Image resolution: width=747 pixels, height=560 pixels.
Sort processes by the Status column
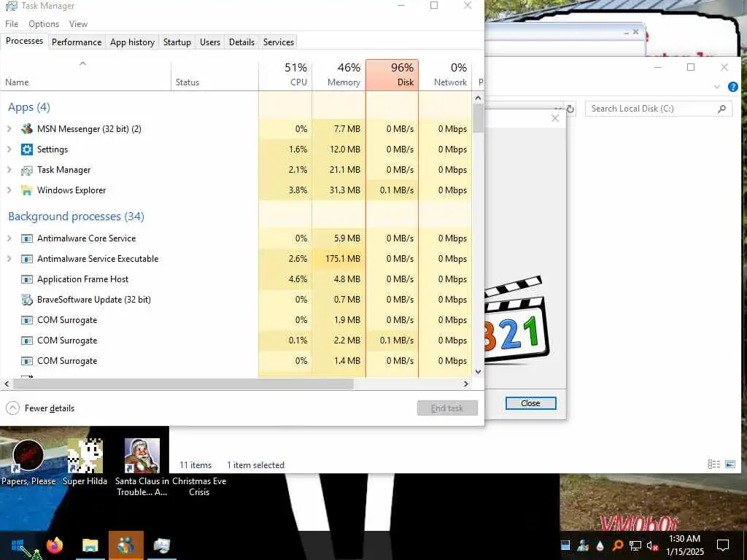(x=215, y=75)
